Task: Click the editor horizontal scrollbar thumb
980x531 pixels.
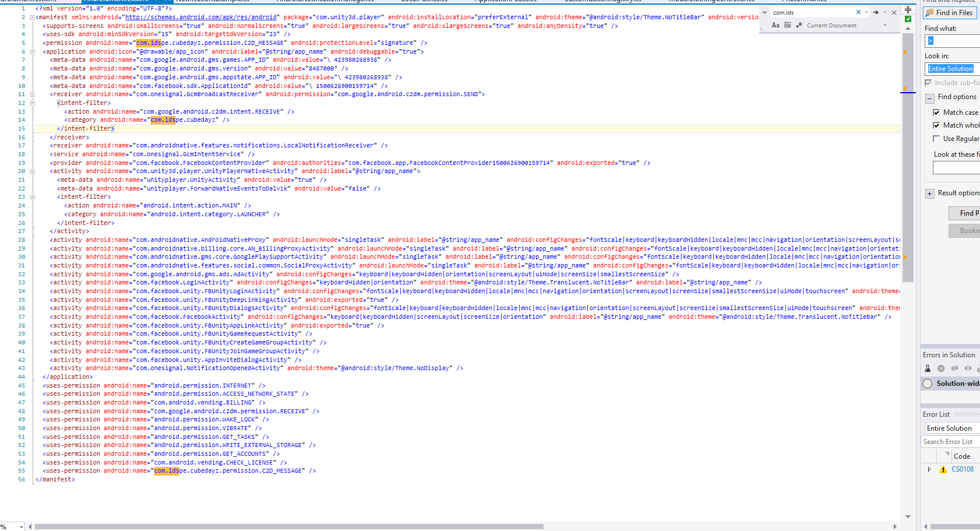Action: click(x=289, y=526)
